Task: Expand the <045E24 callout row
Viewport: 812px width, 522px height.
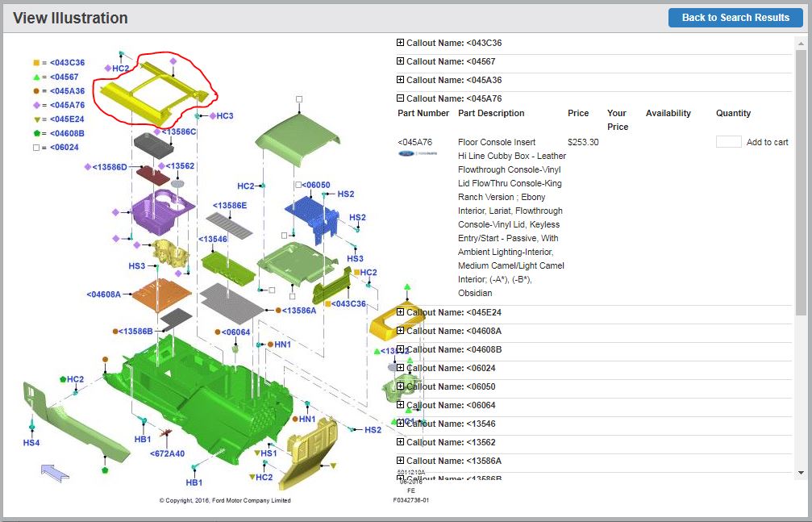Action: tap(400, 312)
